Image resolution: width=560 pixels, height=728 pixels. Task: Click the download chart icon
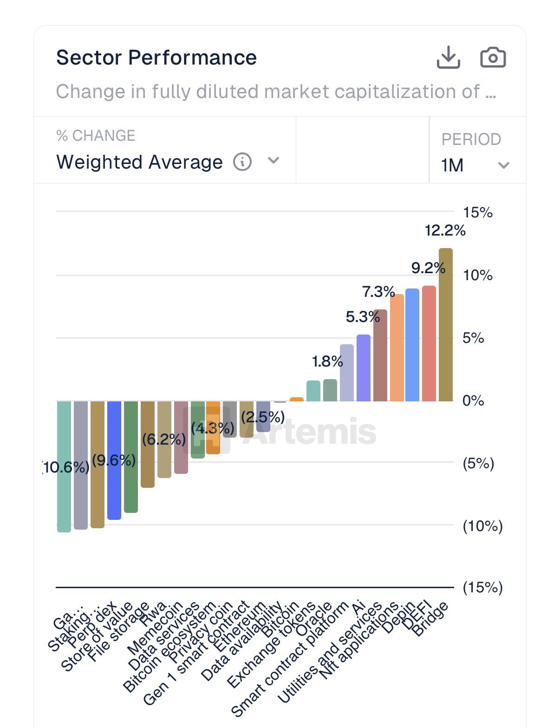448,58
